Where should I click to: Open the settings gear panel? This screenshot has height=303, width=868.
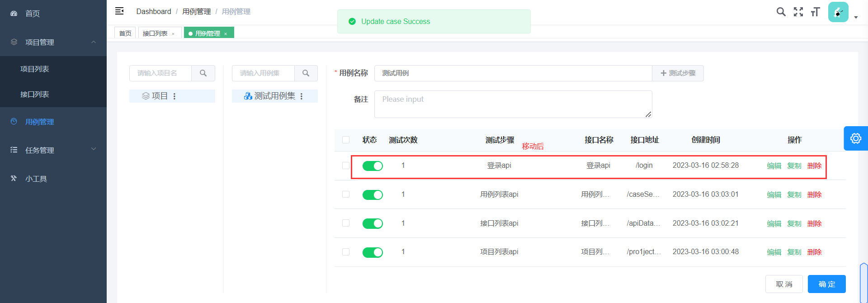pyautogui.click(x=856, y=138)
